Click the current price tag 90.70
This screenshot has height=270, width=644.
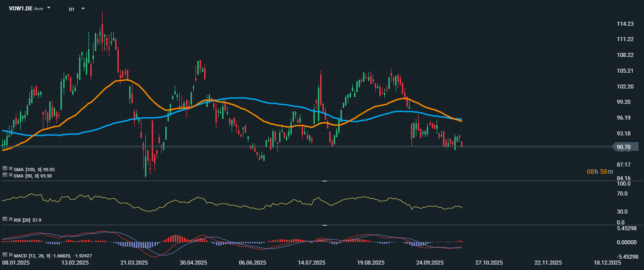pos(625,147)
